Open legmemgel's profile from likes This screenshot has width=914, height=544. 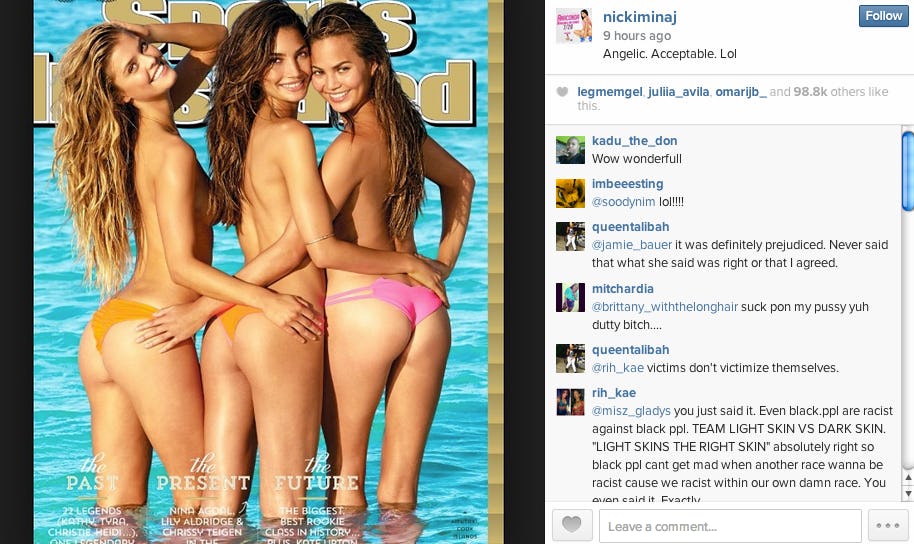[x=610, y=92]
